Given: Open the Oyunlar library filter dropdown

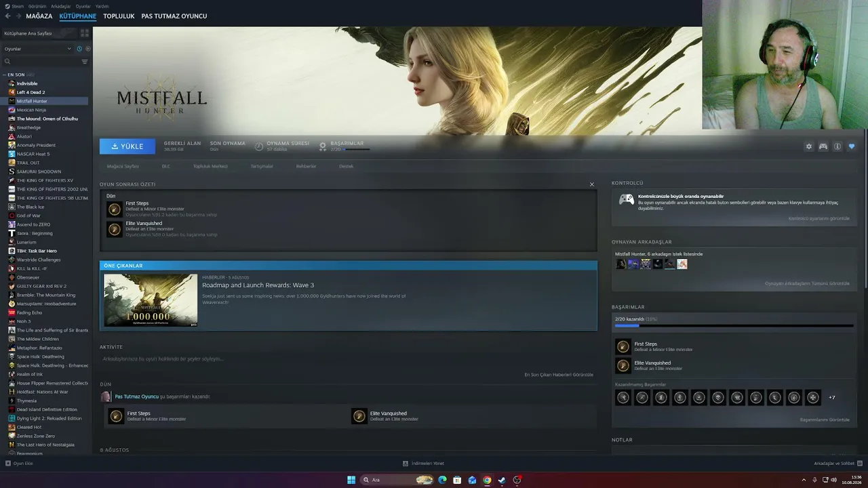Looking at the screenshot, I should point(37,49).
